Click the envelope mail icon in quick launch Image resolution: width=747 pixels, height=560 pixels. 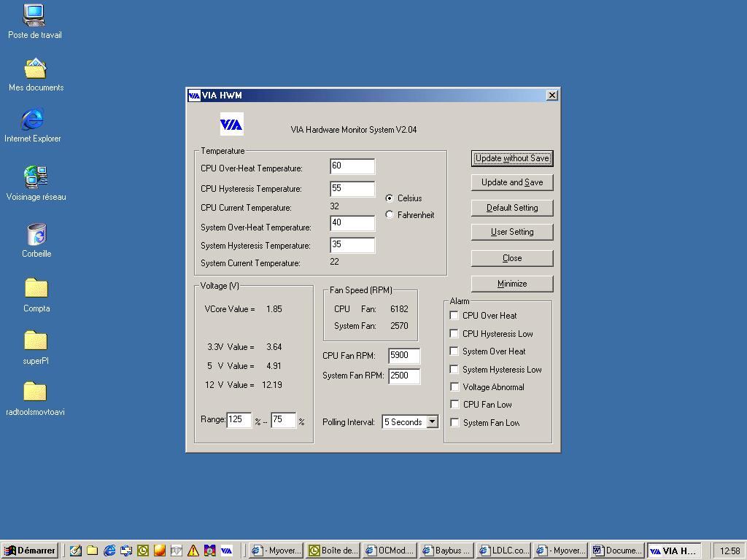pos(126,551)
